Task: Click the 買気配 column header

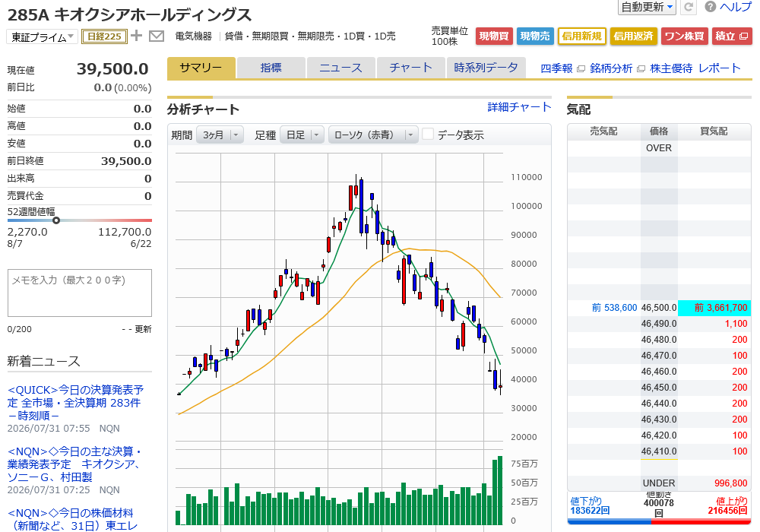Action: 714,131
